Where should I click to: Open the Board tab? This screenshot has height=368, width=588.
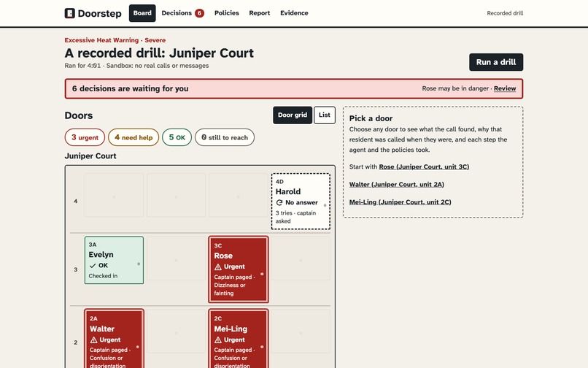[x=142, y=13]
